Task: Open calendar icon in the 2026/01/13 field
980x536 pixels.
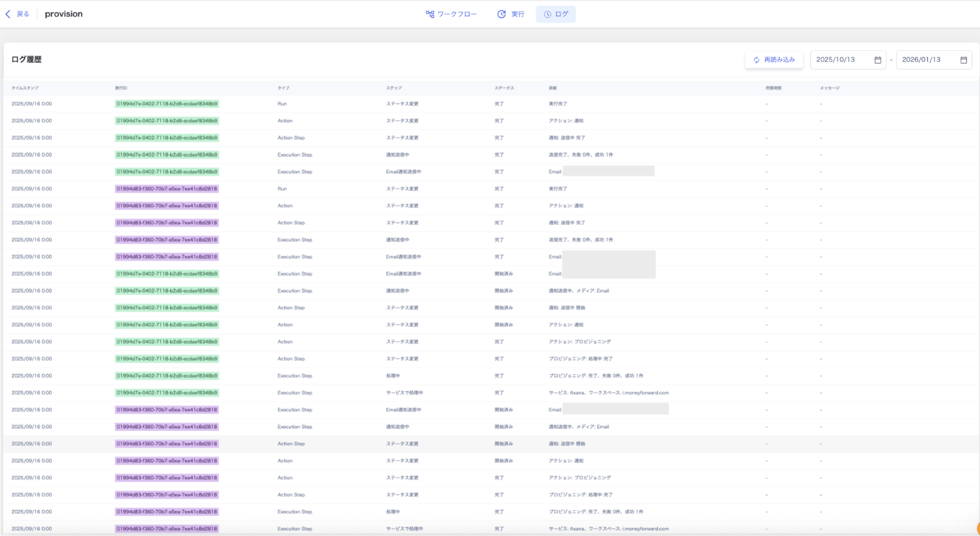Action: coord(964,60)
